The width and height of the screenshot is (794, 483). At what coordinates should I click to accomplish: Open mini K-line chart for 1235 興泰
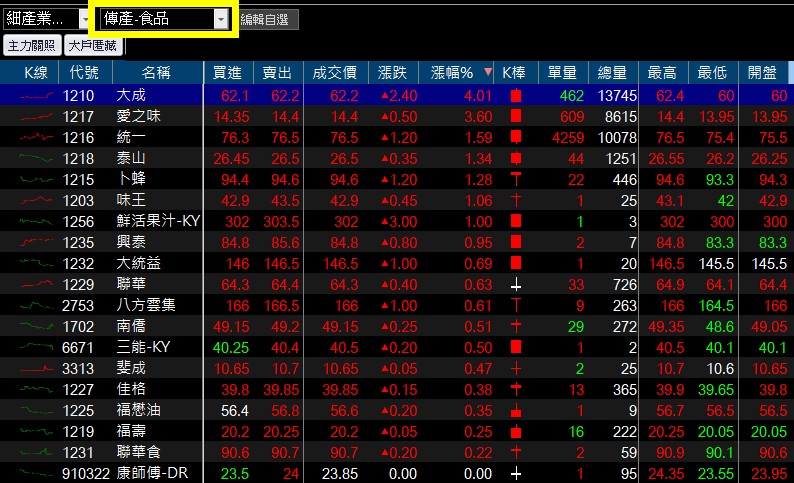(36, 243)
